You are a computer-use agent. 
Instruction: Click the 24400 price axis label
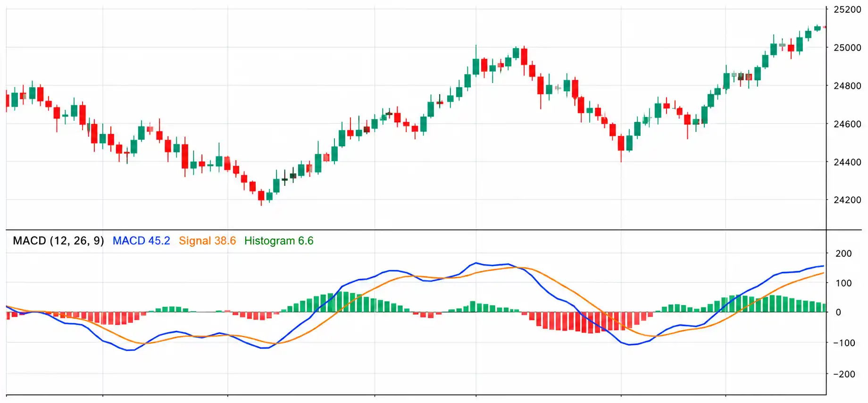click(847, 162)
